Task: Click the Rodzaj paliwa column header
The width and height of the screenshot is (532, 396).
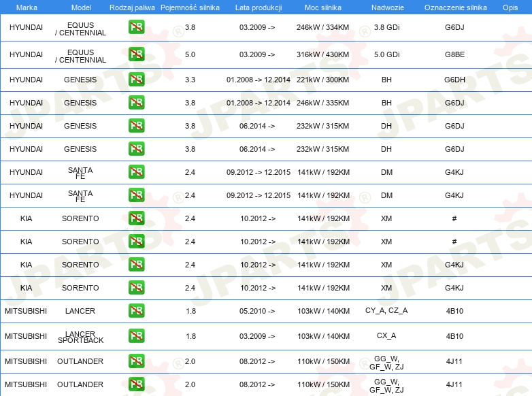Action: pos(132,7)
